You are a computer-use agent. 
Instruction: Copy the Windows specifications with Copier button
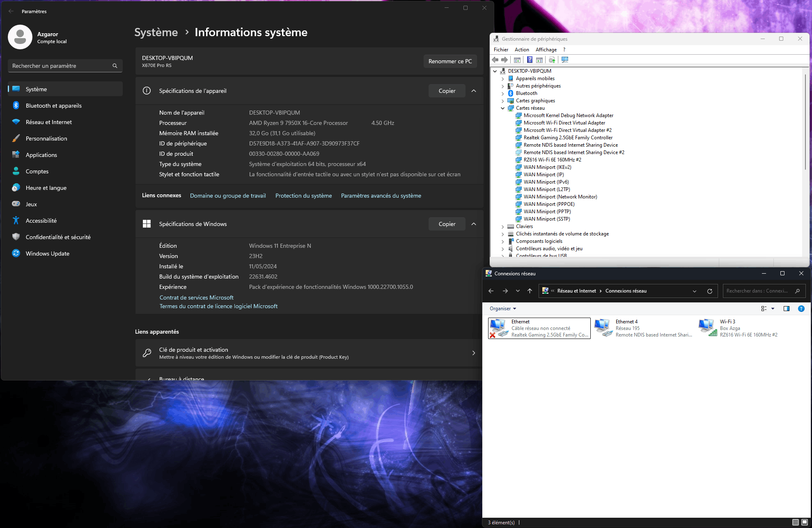tap(447, 224)
